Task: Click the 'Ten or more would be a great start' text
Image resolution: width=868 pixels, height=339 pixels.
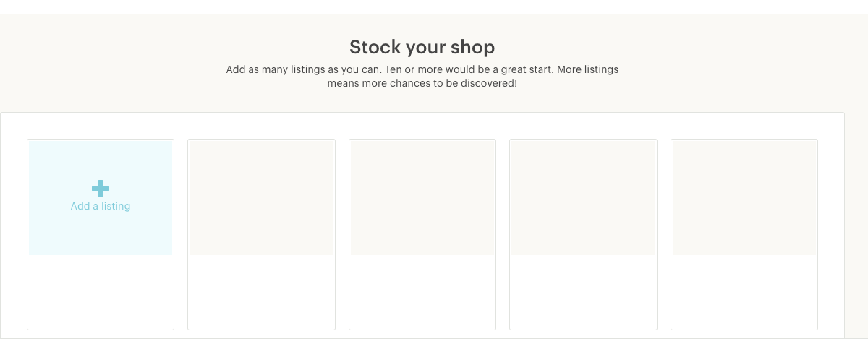Action: [466, 70]
